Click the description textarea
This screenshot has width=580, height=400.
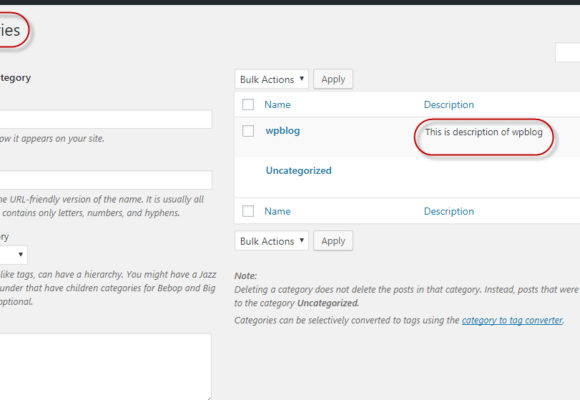[x=105, y=366]
